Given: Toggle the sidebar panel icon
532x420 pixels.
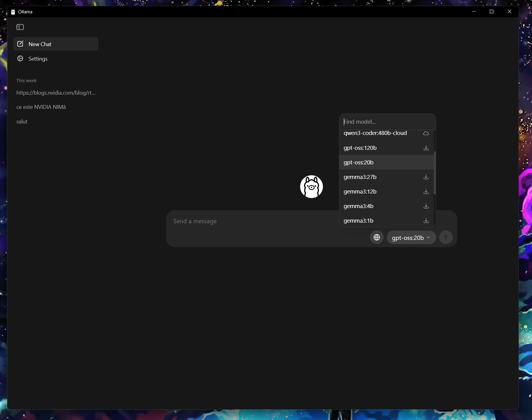Looking at the screenshot, I should click(x=20, y=27).
